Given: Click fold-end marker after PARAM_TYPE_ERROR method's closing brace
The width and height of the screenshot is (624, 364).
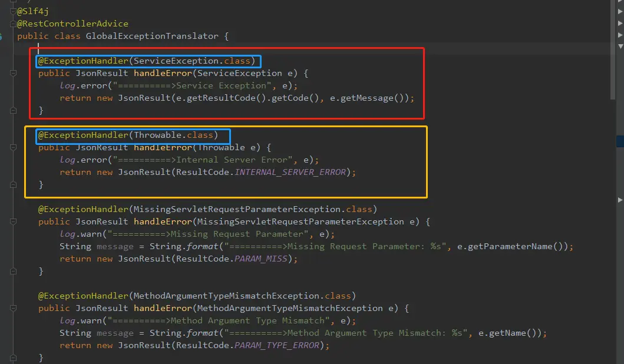Looking at the screenshot, I should 13,358.
